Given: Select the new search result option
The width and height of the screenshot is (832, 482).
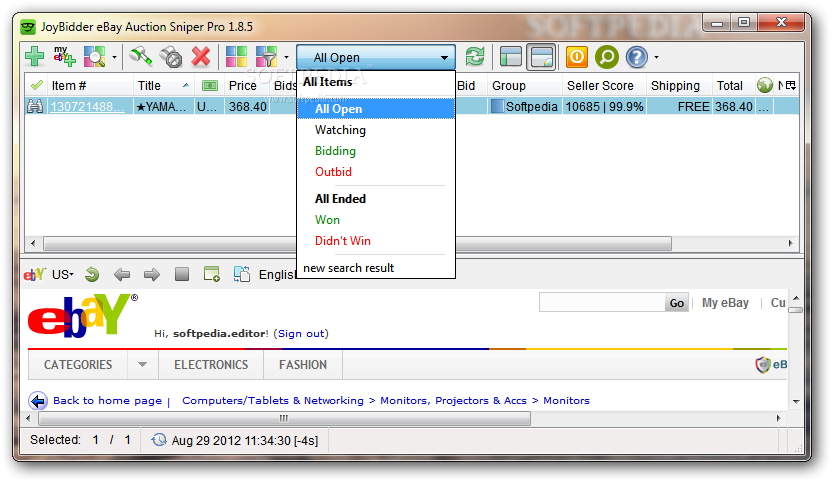Looking at the screenshot, I should point(349,268).
